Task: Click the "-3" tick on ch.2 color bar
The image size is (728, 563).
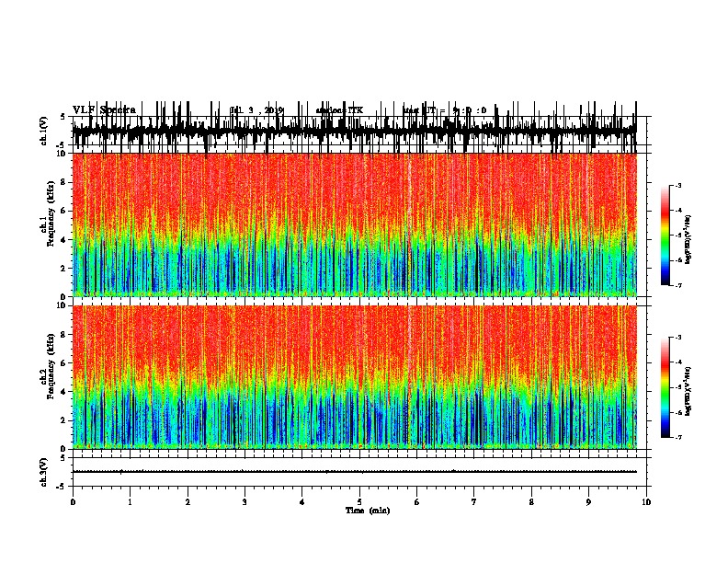Action: pyautogui.click(x=678, y=338)
